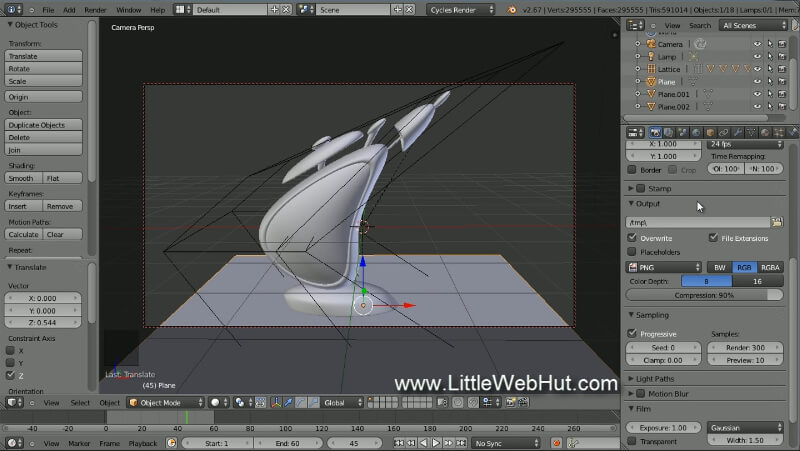Screen dimensions: 800x451
Task: Open the Object Mode dropdown
Action: pyautogui.click(x=164, y=402)
